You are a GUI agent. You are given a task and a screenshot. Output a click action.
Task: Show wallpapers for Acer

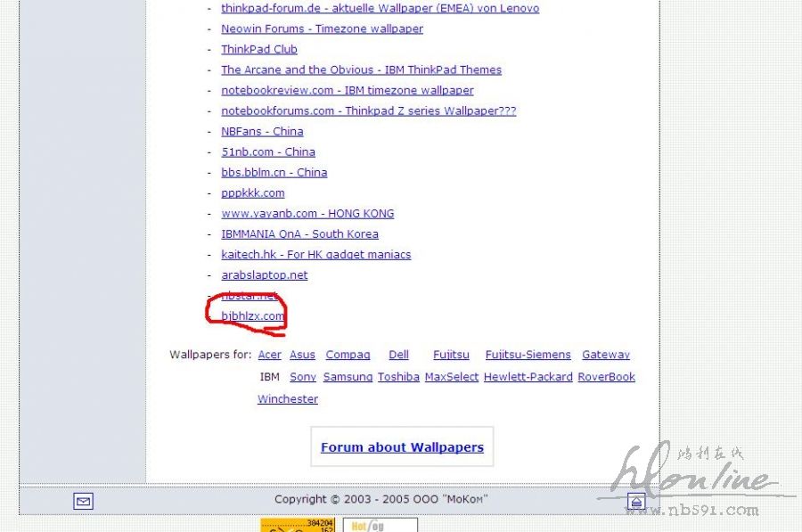pyautogui.click(x=269, y=355)
